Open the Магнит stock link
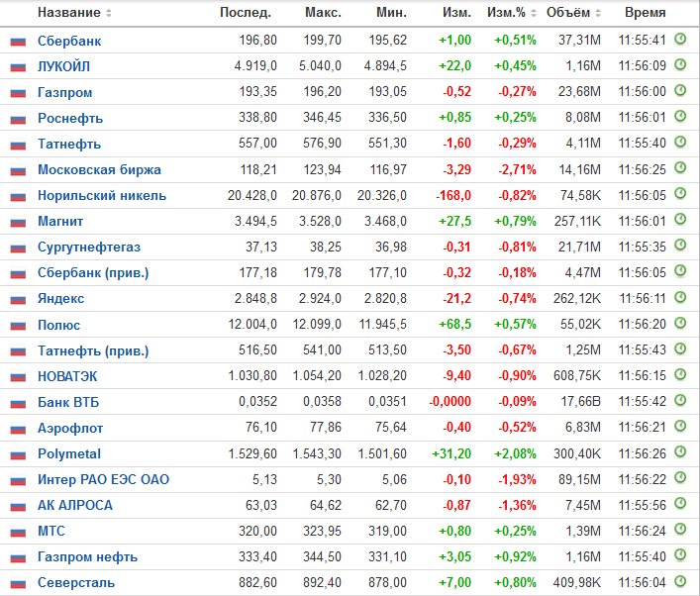The height and width of the screenshot is (596, 700). click(x=60, y=222)
